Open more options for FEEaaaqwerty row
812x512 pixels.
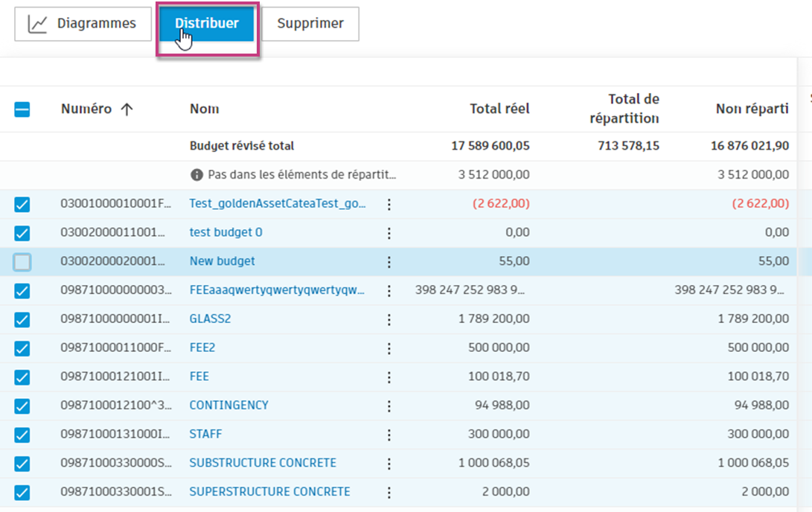coord(389,291)
